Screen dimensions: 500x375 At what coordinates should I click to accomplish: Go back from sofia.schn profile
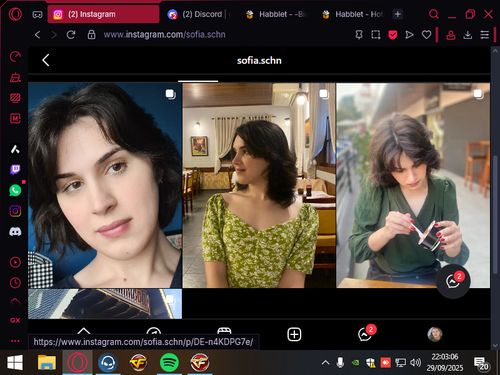pos(46,60)
